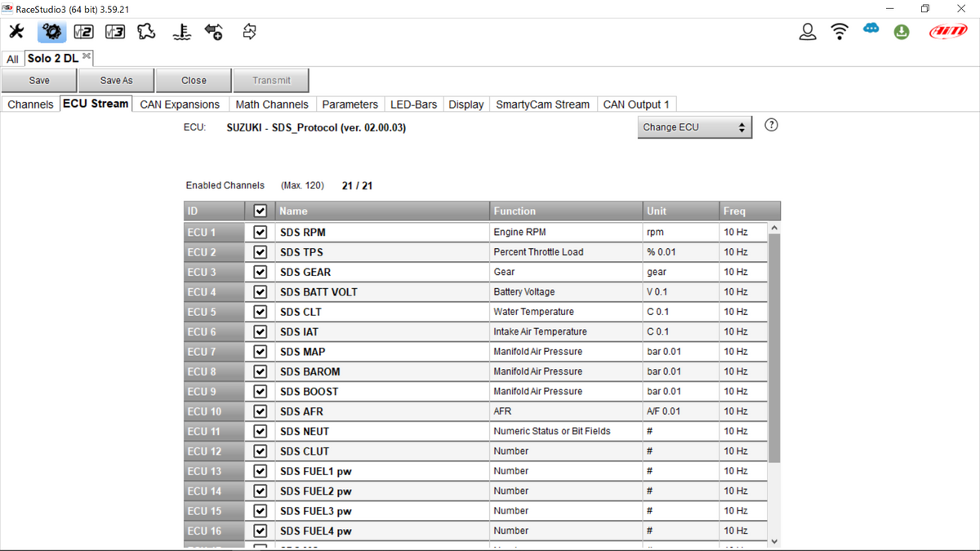Sort by the Name column header

coord(382,211)
